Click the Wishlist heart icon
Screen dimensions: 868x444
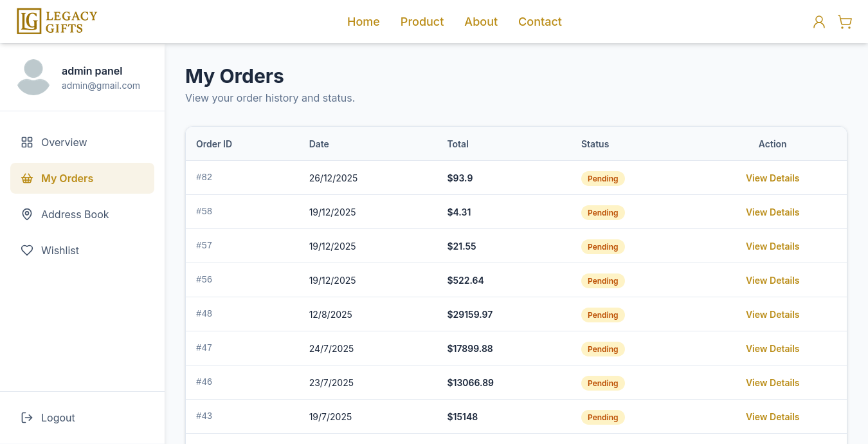pos(27,250)
